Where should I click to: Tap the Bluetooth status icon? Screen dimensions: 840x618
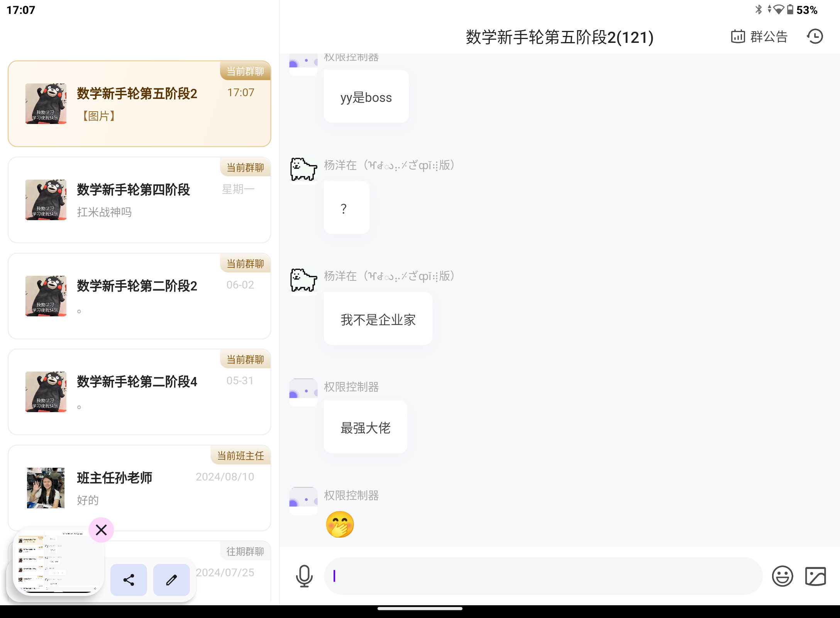[x=759, y=9]
